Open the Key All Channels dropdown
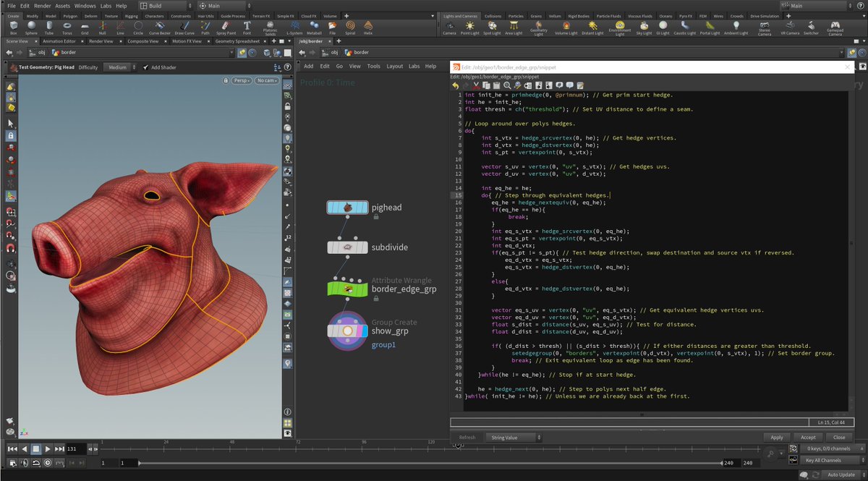Viewport: 868px width, 481px height. pyautogui.click(x=832, y=460)
